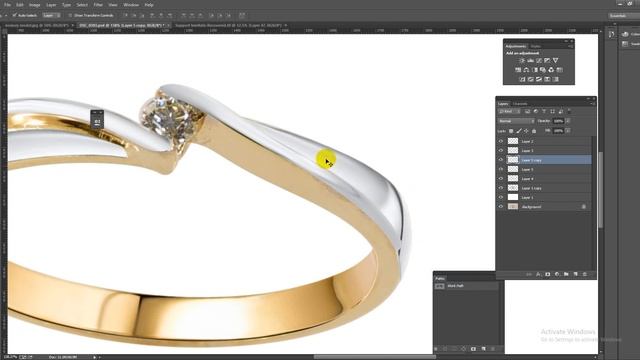The width and height of the screenshot is (640, 360).
Task: Delete layer trash icon in Layers panel
Action: tap(585, 274)
